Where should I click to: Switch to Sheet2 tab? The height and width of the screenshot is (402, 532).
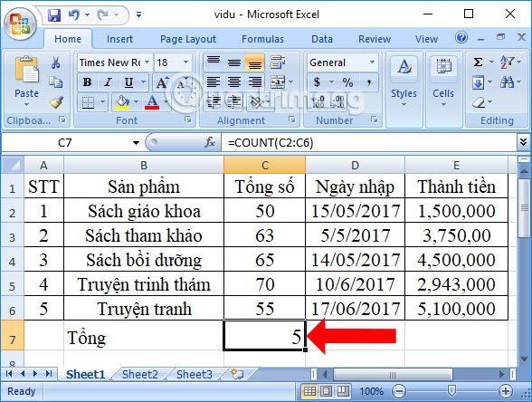[139, 374]
